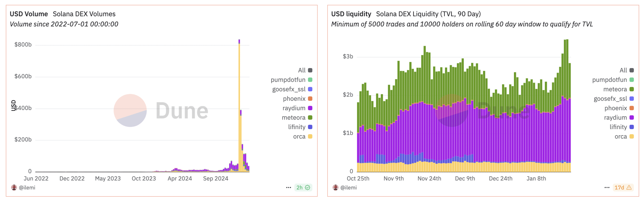Toggle raydium series in liquidity chart legend
Screen dimensions: 644x203
click(615, 118)
